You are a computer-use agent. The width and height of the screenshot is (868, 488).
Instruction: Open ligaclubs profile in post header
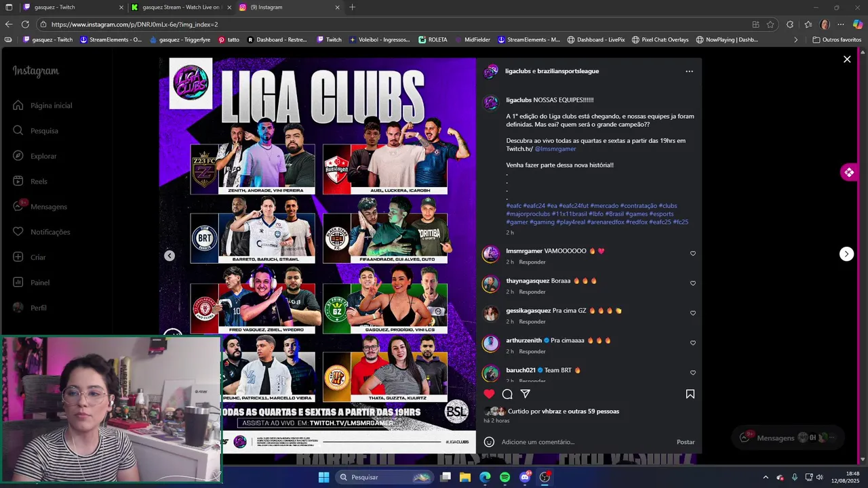pos(517,71)
